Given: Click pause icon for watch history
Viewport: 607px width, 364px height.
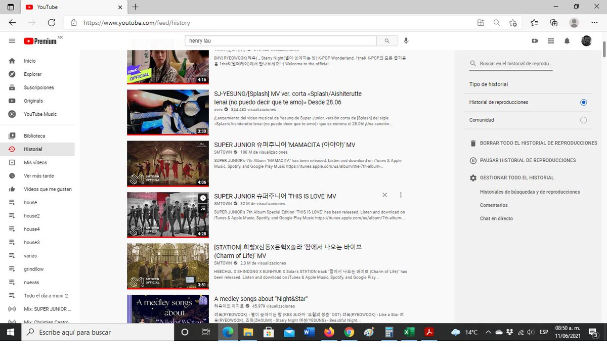Looking at the screenshot, I should tap(473, 160).
